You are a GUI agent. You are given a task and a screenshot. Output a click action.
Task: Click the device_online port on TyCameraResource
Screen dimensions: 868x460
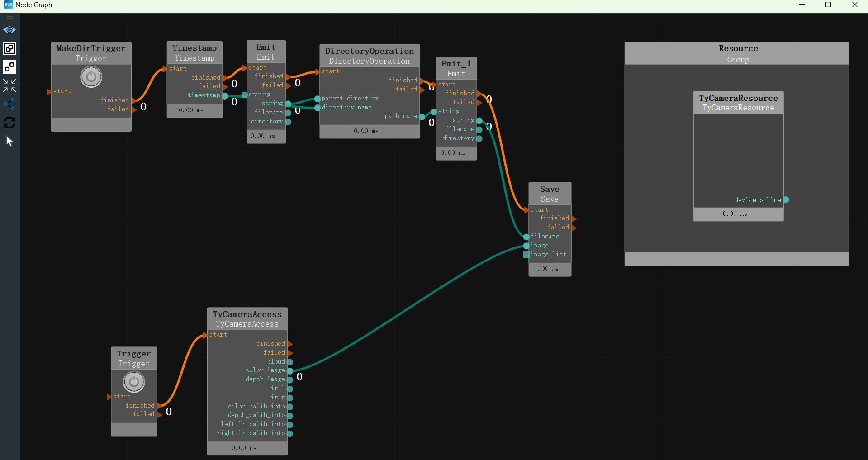786,200
